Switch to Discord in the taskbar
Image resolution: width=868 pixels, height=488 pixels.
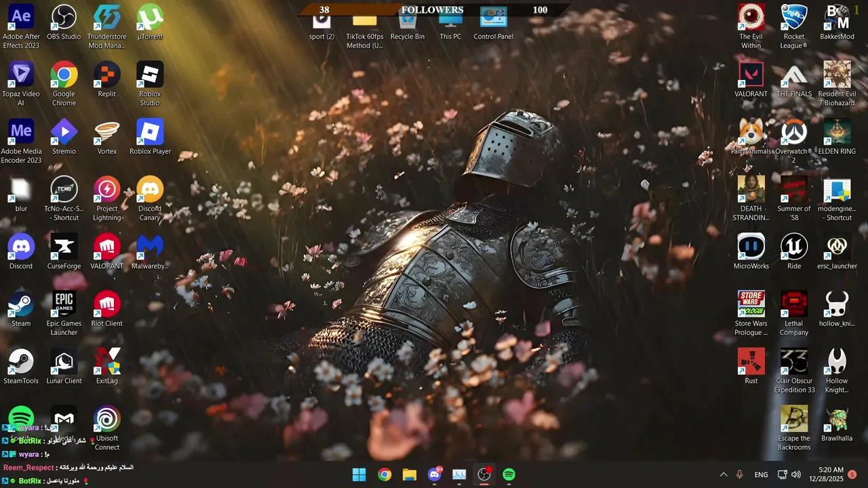point(435,474)
